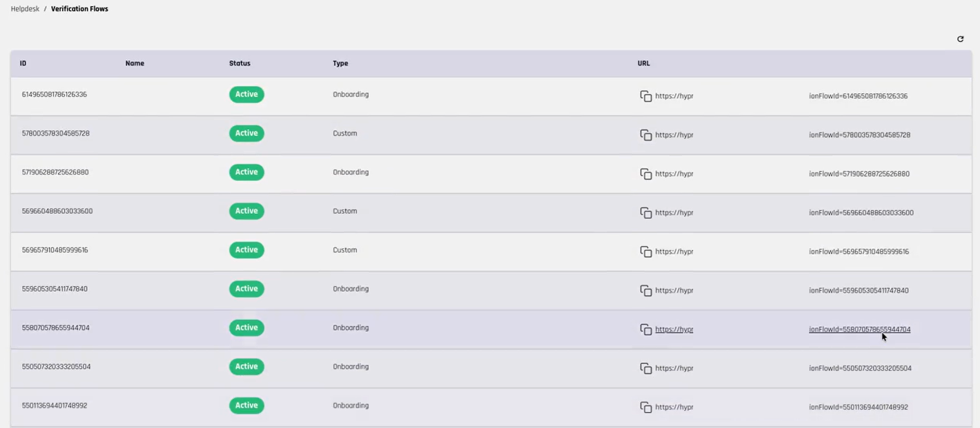Click the Verification Flows breadcrumb title
Screen dimensions: 980x428
[x=79, y=9]
